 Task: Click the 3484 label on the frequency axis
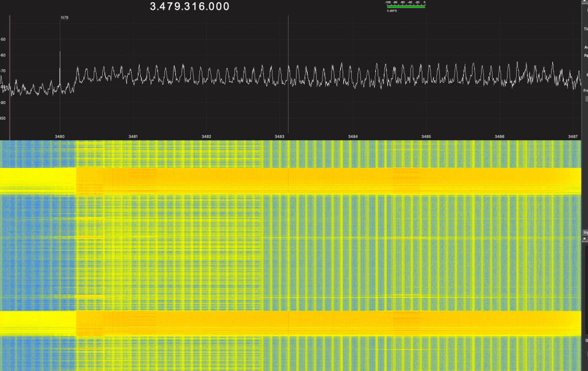[353, 136]
